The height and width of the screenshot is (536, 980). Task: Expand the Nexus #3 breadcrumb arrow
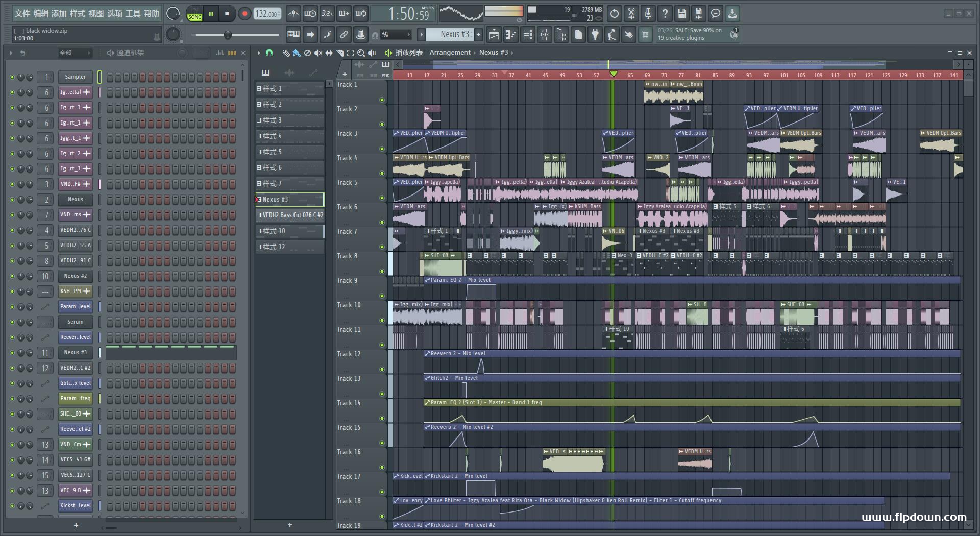click(512, 53)
